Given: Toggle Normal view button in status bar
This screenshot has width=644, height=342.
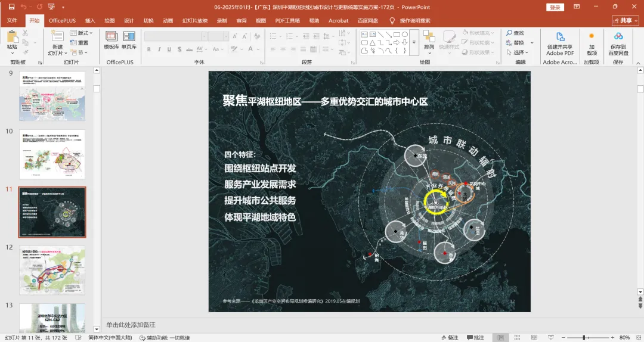Looking at the screenshot, I should point(500,337).
